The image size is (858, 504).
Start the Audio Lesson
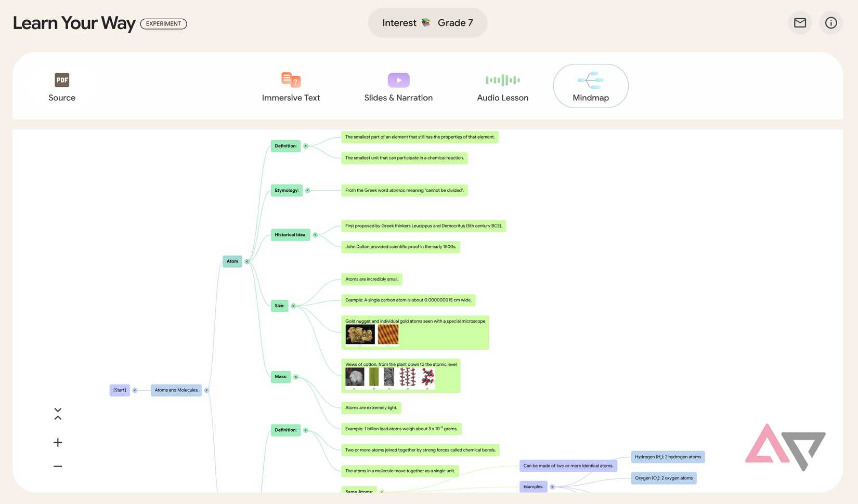[502, 86]
